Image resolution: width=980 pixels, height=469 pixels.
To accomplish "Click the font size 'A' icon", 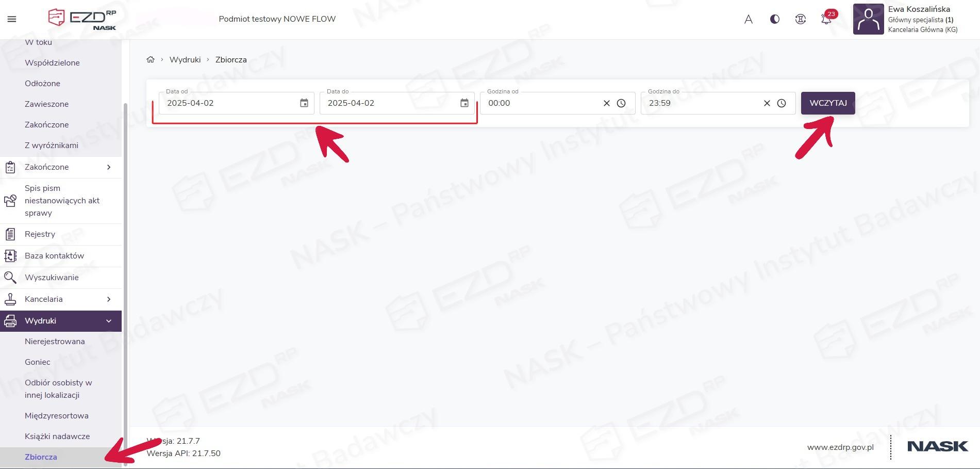I will [749, 19].
